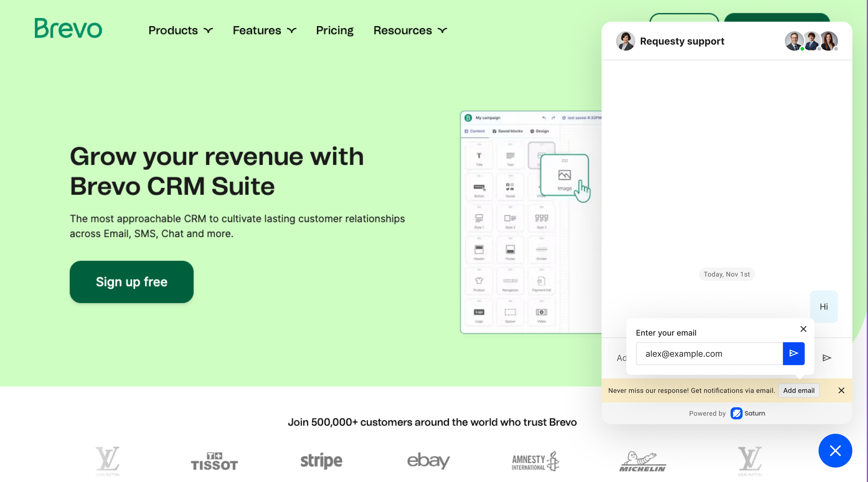Expand the Products dropdown menu
Viewport: 868px width, 482px height.
click(181, 30)
